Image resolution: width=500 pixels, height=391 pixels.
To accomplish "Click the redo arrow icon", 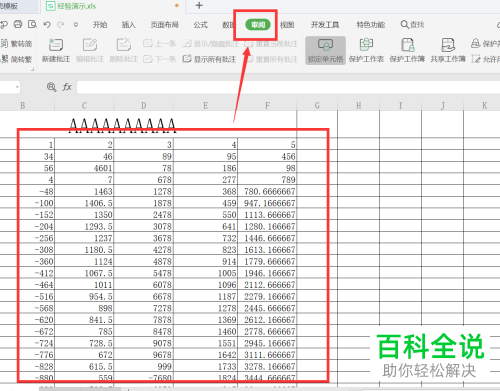I will click(x=61, y=24).
